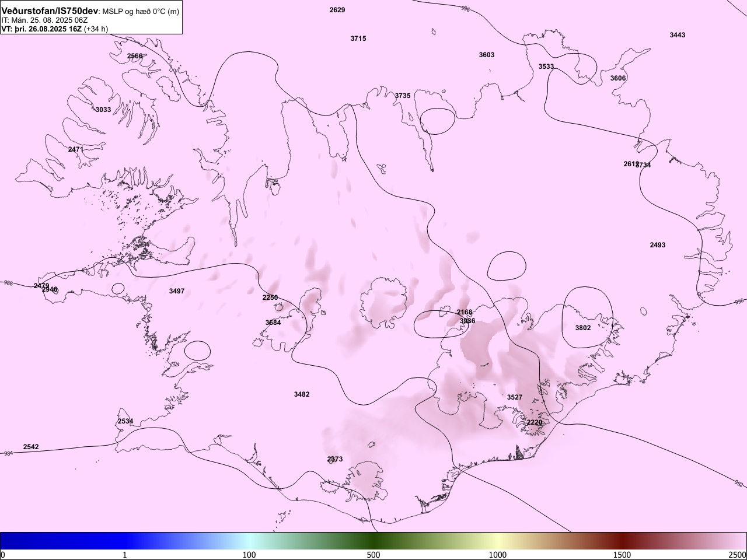This screenshot has height=560, width=747.
Task: Click the 2373 height value
Action: point(335,459)
